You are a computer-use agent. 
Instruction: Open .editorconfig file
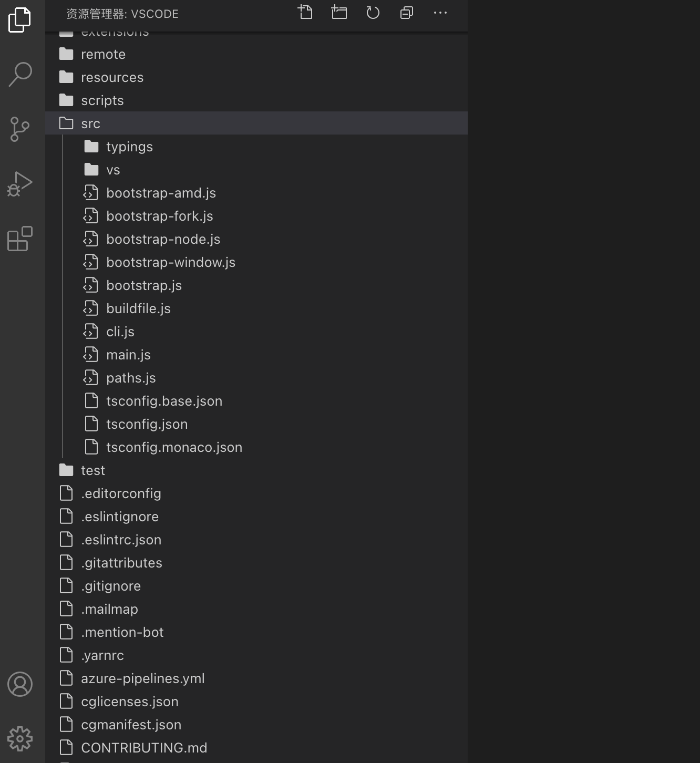[x=256, y=493]
